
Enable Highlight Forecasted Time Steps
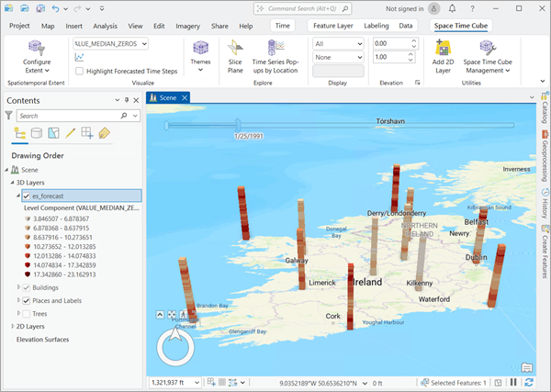coord(81,71)
